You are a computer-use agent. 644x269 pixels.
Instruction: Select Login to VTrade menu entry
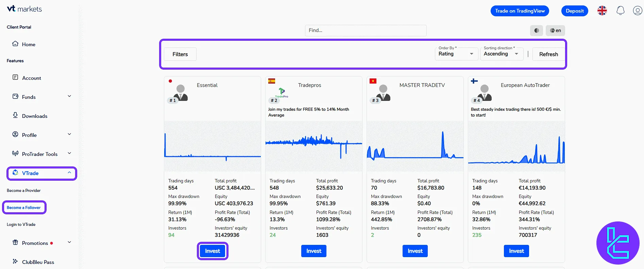click(x=21, y=225)
